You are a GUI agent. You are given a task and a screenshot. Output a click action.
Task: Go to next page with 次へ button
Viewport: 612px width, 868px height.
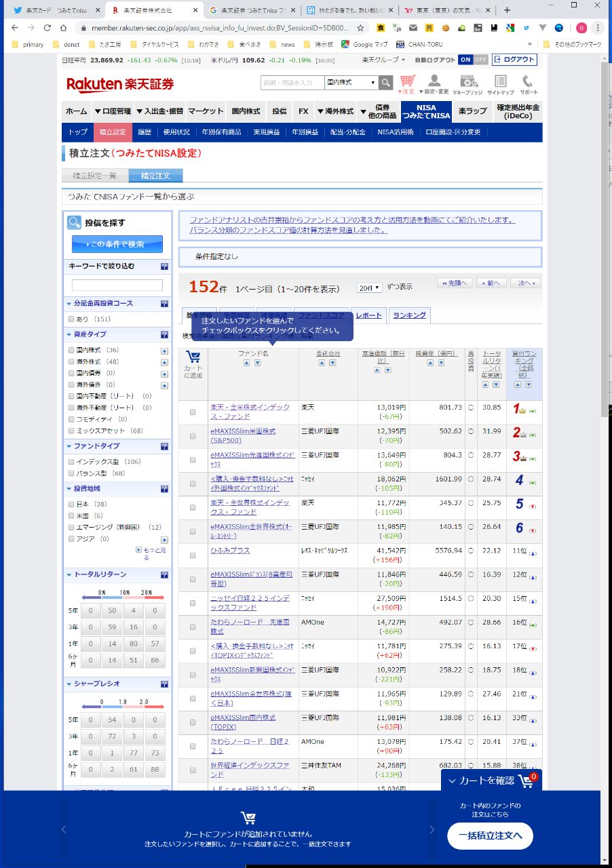point(526,283)
